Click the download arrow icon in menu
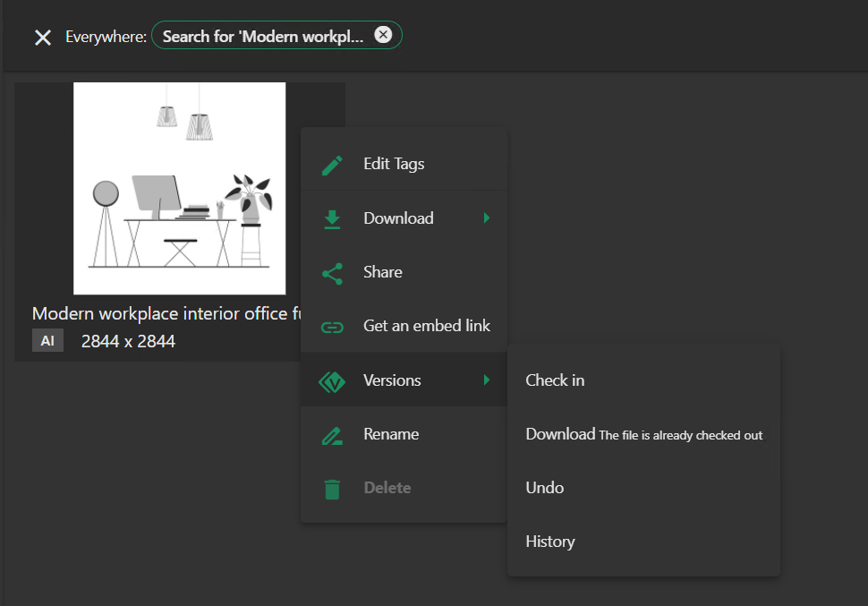 pos(332,219)
